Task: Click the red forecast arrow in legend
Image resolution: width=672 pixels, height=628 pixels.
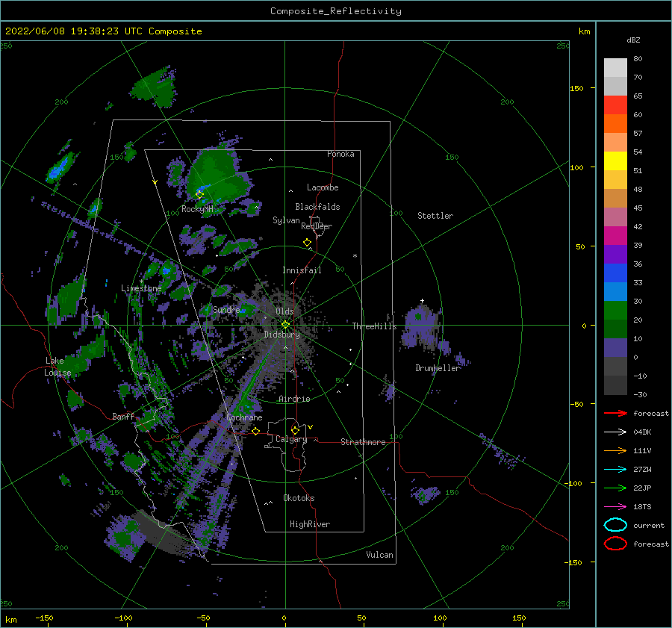Action: point(615,413)
